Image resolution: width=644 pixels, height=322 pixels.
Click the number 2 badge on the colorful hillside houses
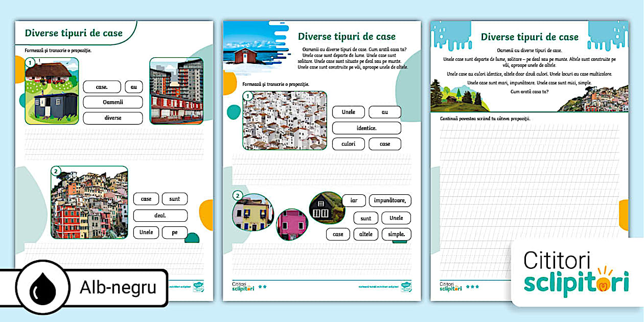(x=56, y=171)
